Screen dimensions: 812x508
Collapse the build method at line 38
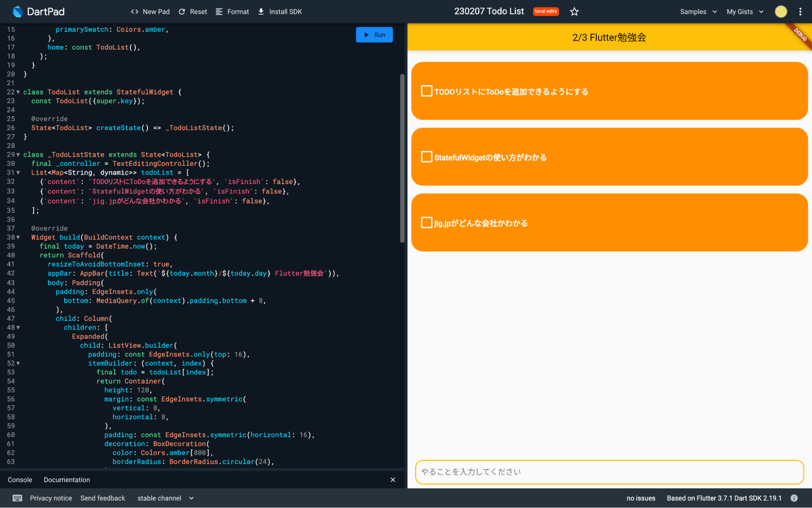tap(18, 237)
